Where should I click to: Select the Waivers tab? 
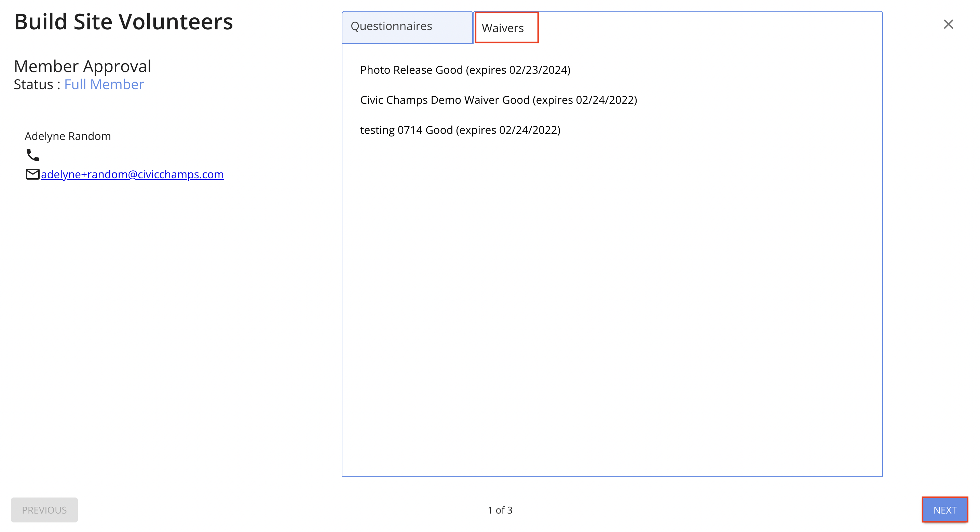pos(506,27)
